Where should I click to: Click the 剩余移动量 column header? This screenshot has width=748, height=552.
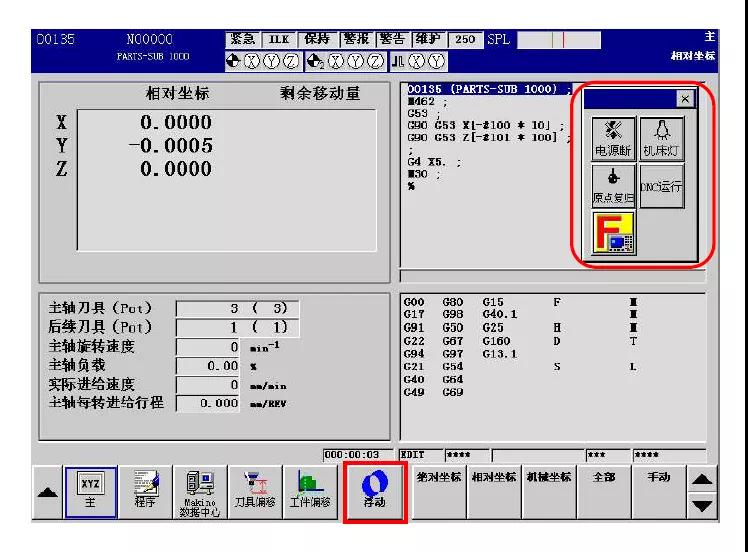point(320,94)
